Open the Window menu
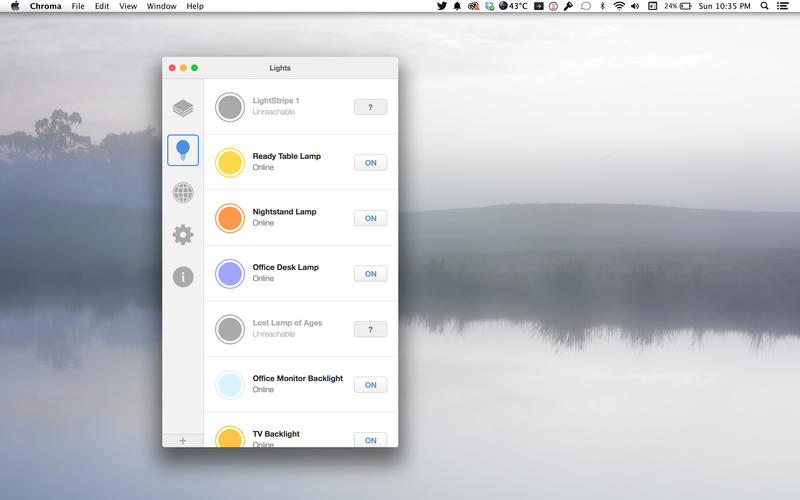Screen dimensions: 800x500 point(162,6)
